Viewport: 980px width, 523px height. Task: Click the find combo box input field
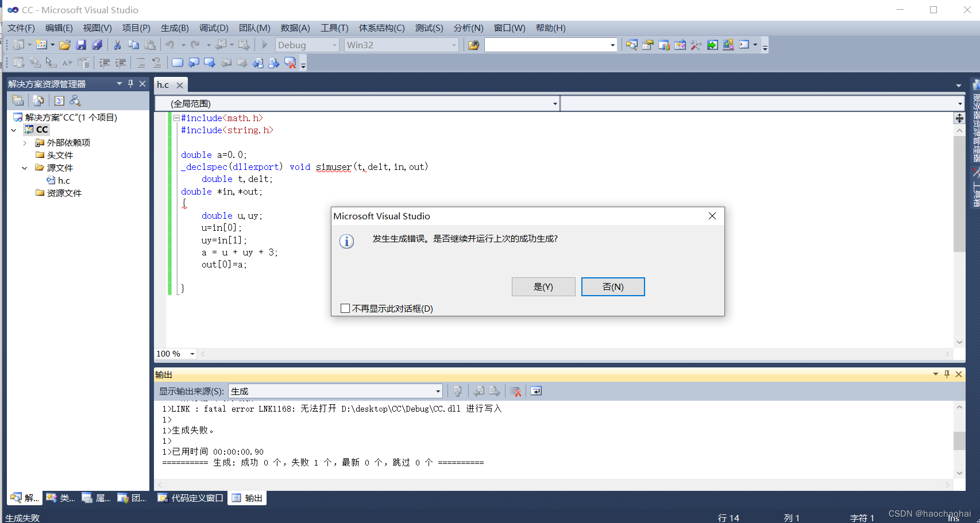click(546, 45)
